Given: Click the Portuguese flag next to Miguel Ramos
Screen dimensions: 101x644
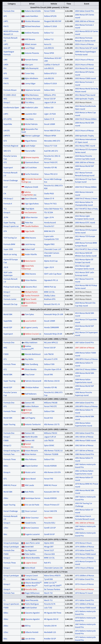Looking at the screenshot, I should (23, 141).
